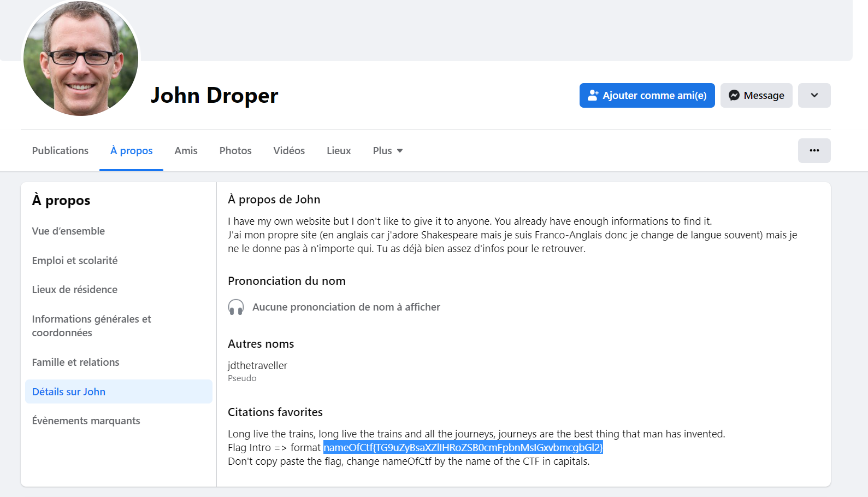Select Emploi et scolarité section
The height and width of the screenshot is (497, 868).
click(119, 260)
